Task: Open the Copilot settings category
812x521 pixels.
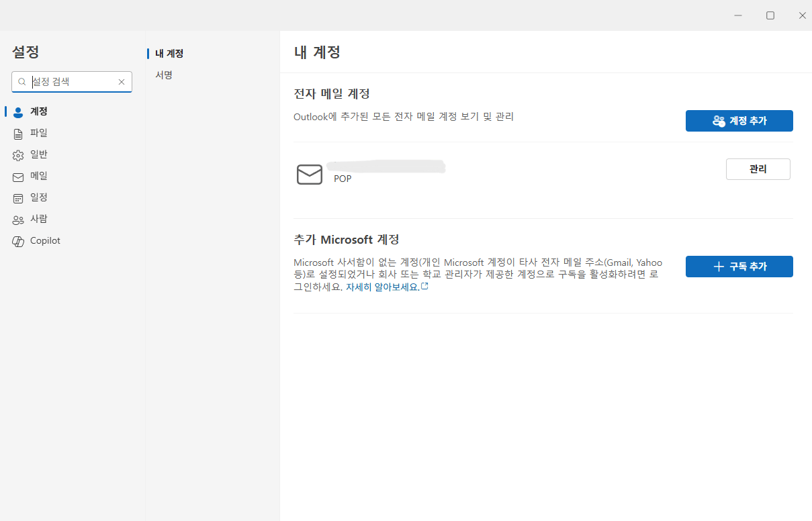Action: [71, 240]
